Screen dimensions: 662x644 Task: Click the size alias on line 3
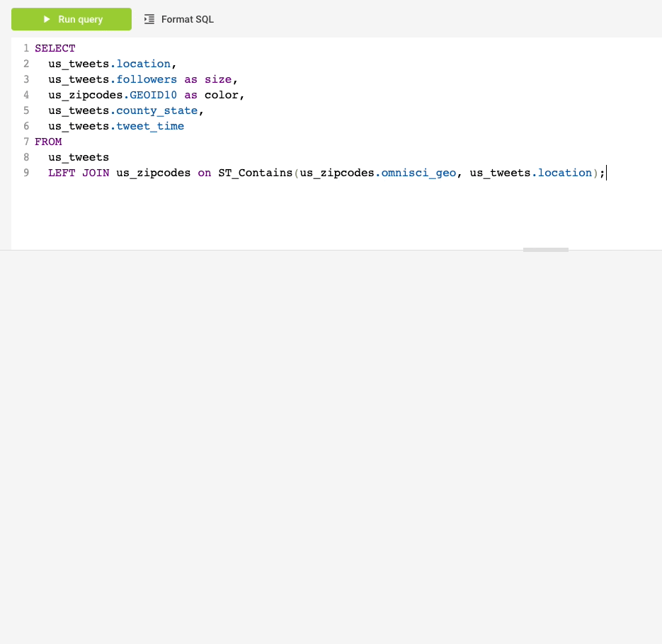pos(218,79)
